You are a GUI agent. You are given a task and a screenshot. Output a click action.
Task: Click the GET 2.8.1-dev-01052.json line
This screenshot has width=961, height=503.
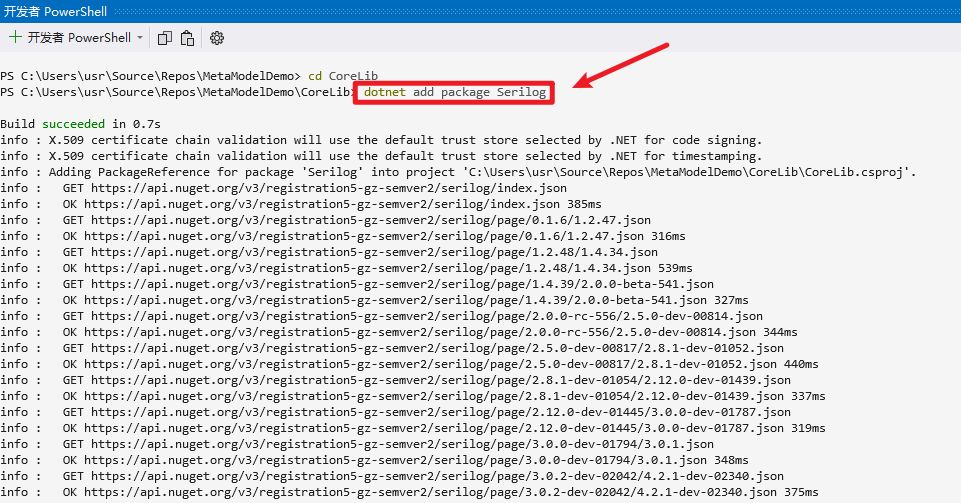(392, 347)
